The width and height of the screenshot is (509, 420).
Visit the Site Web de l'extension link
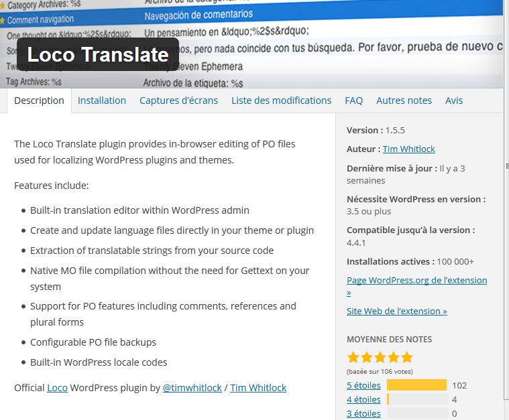click(396, 311)
